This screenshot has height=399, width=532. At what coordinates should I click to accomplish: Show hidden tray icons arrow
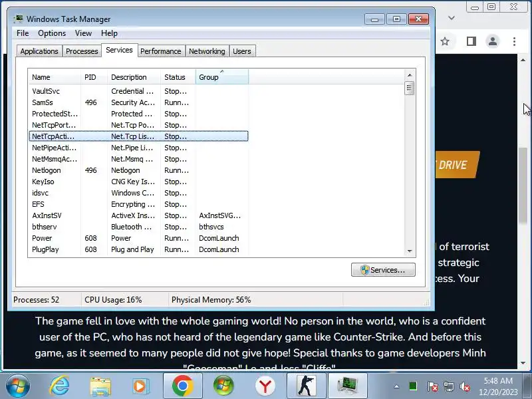click(396, 386)
